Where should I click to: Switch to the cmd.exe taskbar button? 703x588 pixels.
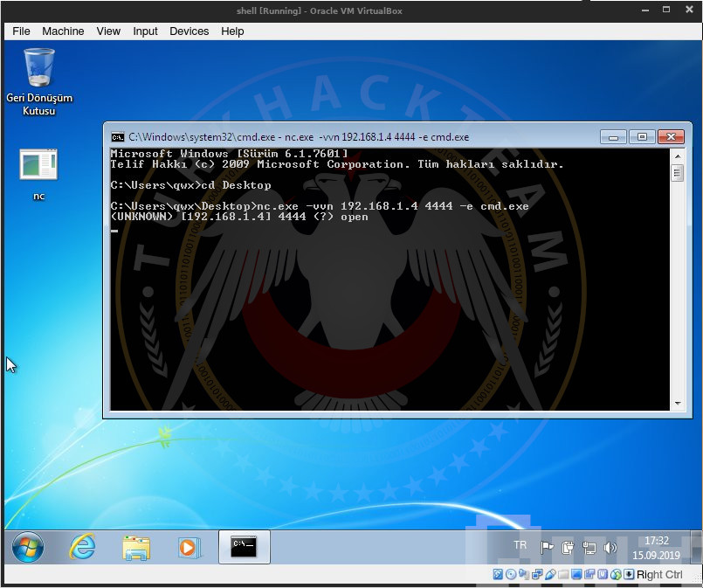point(245,547)
